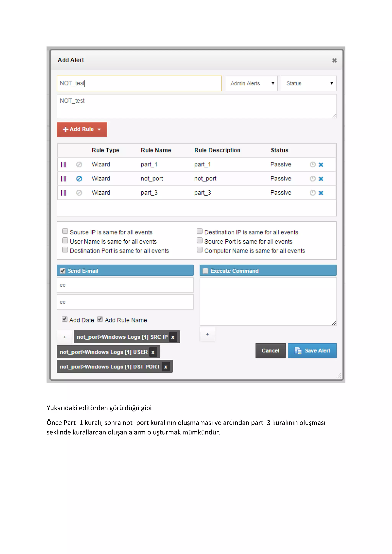Delete the not_port rule with X icon
Screen dimensions: 392x554
(321, 179)
